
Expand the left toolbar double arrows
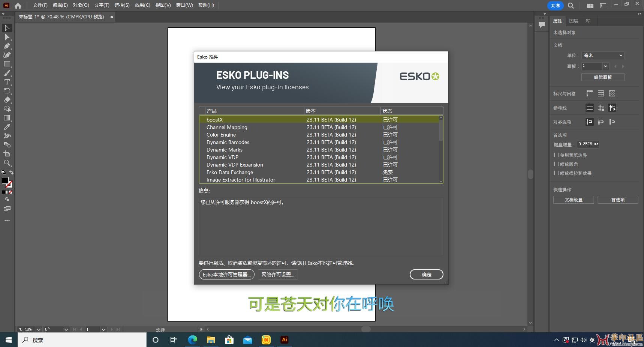(x=3, y=14)
